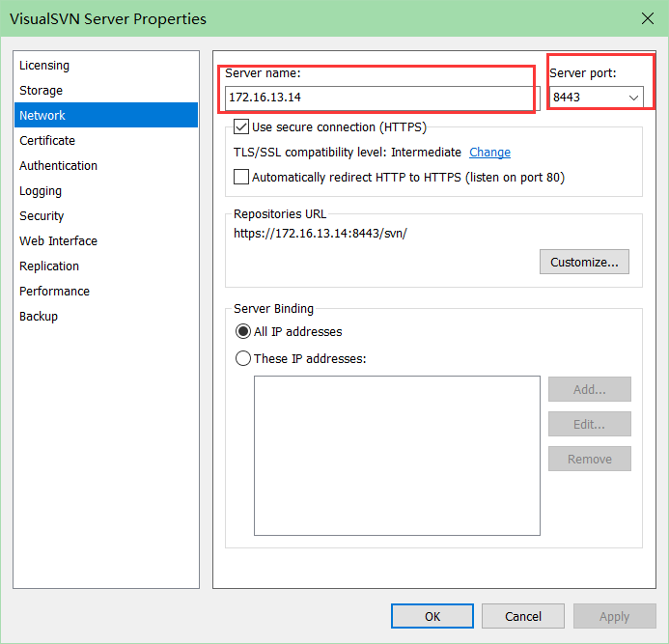Go to Certificate settings
The height and width of the screenshot is (644, 669).
click(106, 140)
